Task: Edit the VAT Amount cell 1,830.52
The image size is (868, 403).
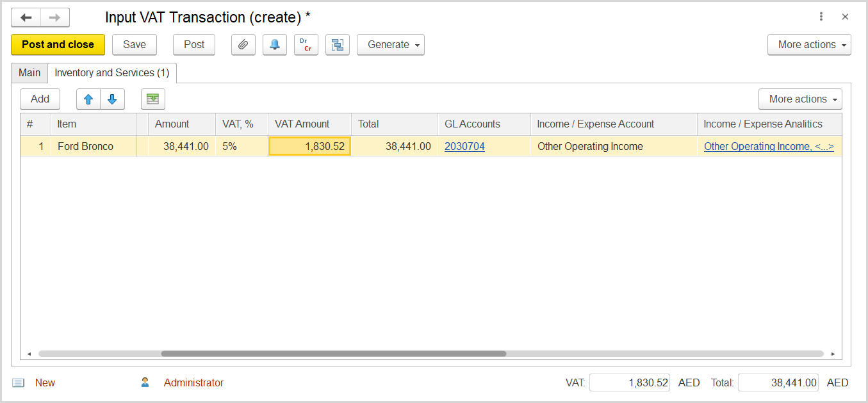Action: tap(309, 147)
